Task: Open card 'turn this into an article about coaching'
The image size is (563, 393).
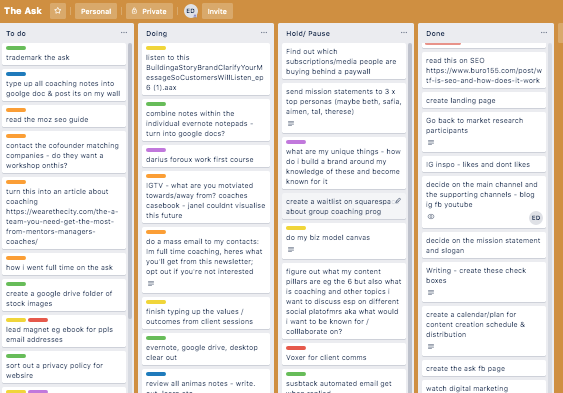Action: click(64, 213)
